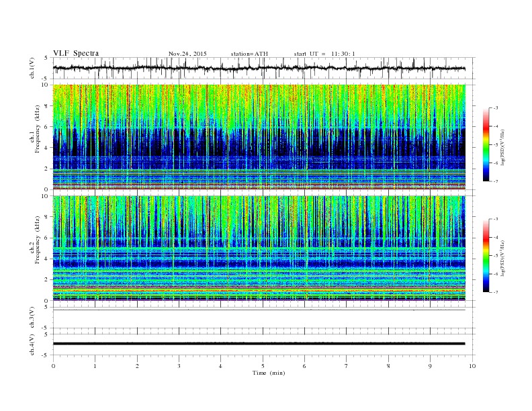Screen dimensions: 532x411
Task: Click the time axis tick label "7"
Action: click(x=346, y=366)
